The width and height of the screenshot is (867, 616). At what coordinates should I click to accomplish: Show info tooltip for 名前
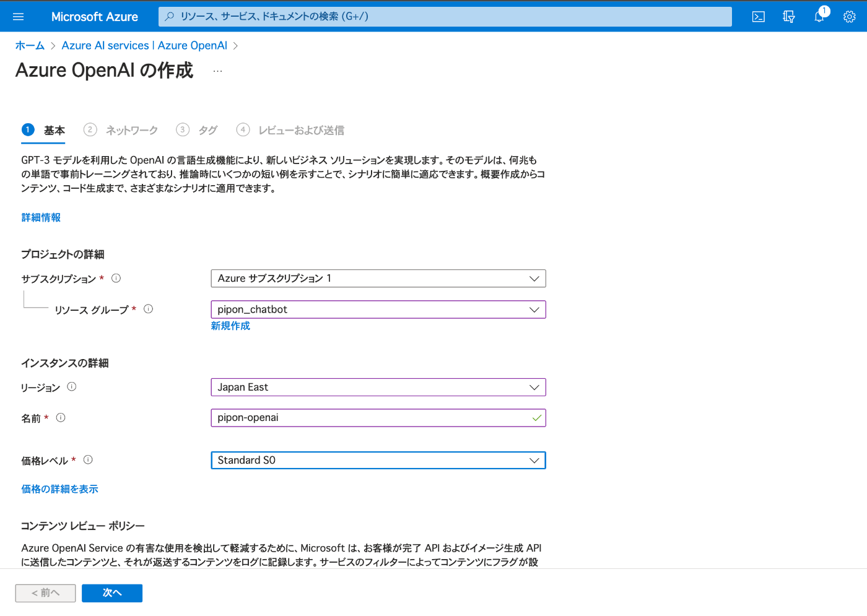coord(61,418)
